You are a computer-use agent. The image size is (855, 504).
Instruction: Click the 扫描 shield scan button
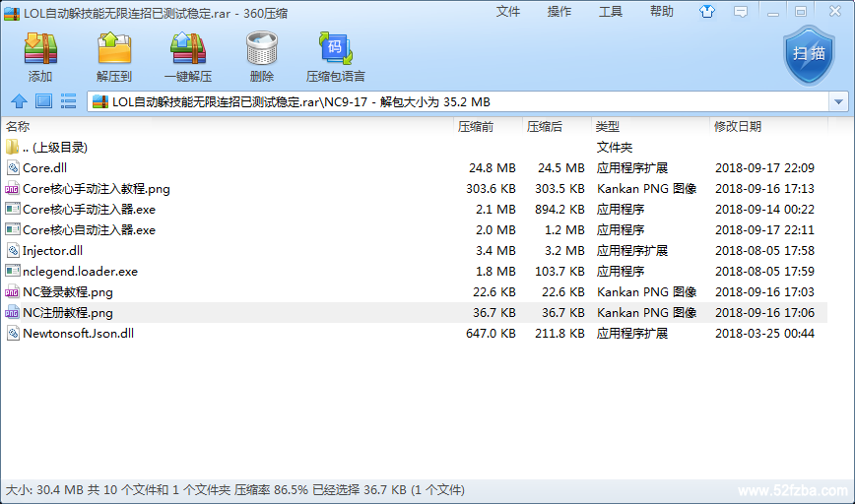coord(810,55)
